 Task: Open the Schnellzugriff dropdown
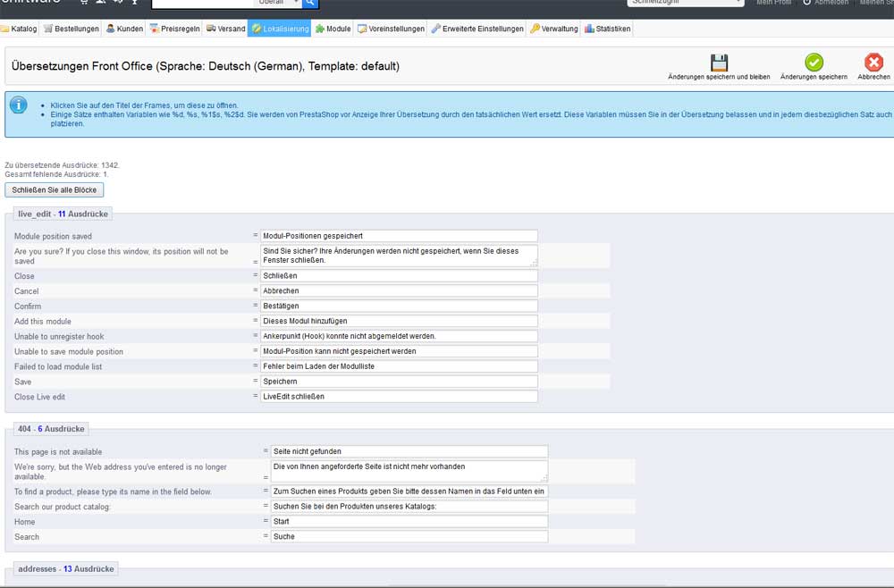pyautogui.click(x=686, y=3)
